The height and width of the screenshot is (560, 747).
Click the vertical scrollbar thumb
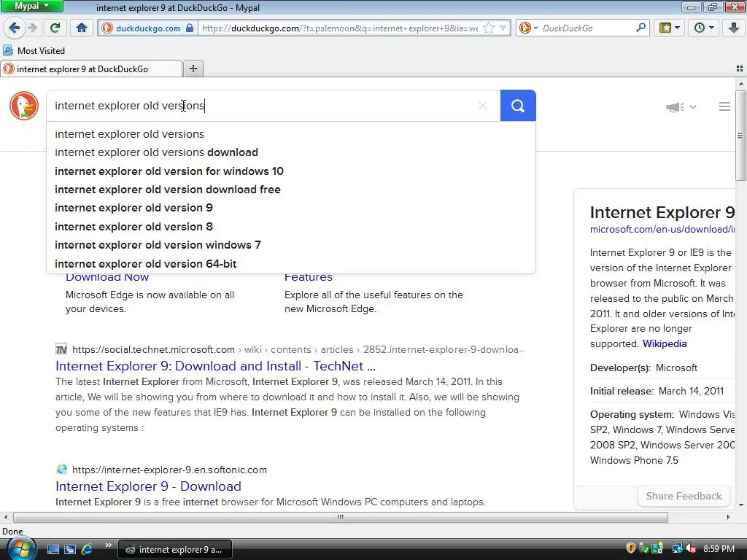pyautogui.click(x=741, y=135)
